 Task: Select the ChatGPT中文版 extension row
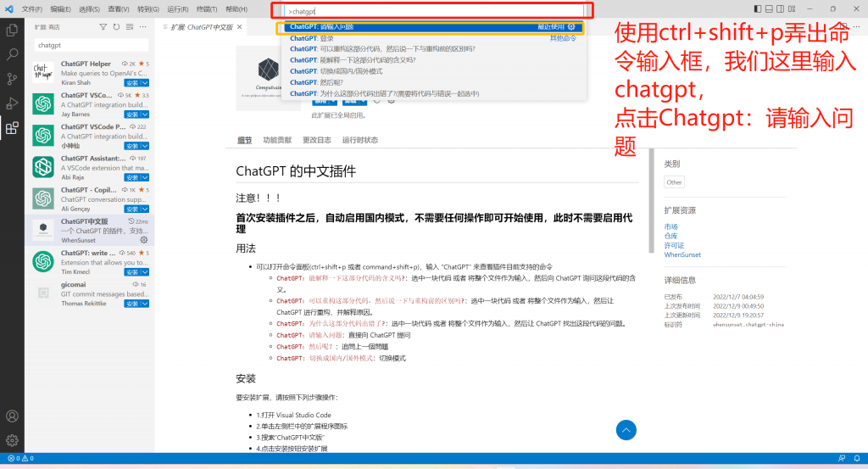point(90,231)
